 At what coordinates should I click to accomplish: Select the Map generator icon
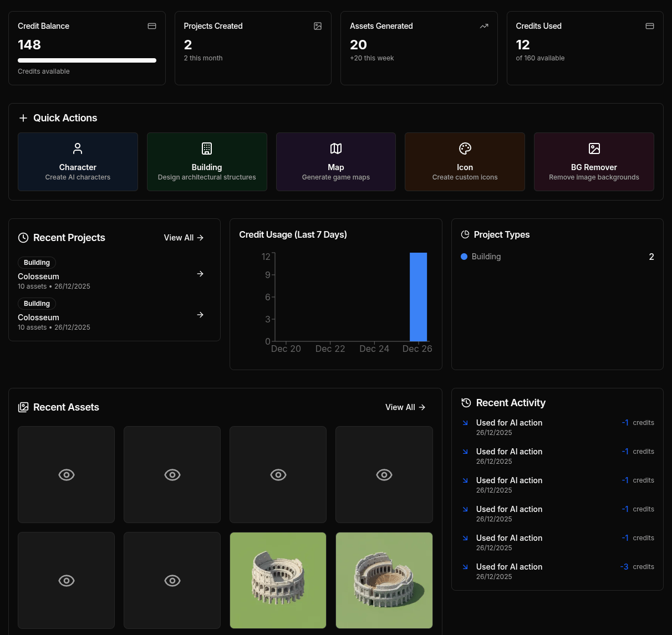(x=335, y=148)
